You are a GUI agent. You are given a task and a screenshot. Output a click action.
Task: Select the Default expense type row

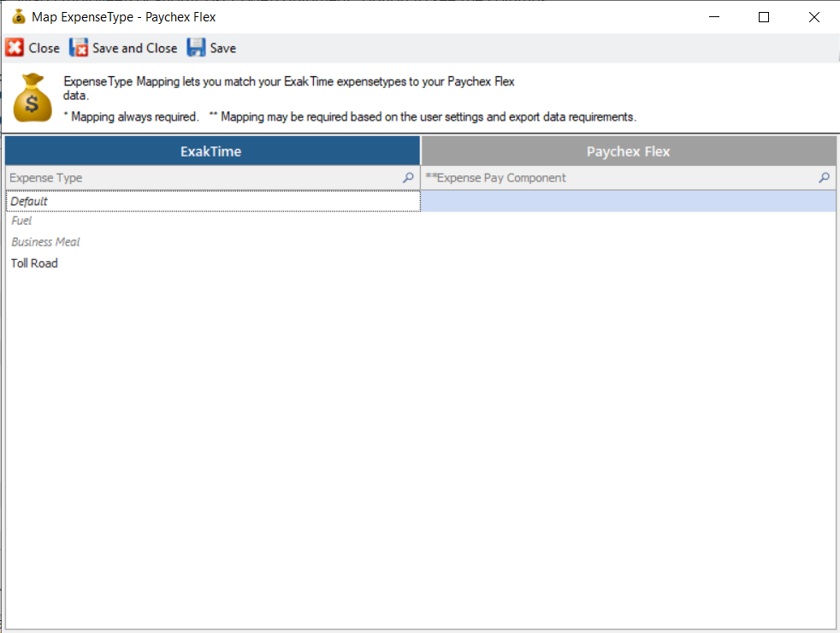[x=213, y=201]
